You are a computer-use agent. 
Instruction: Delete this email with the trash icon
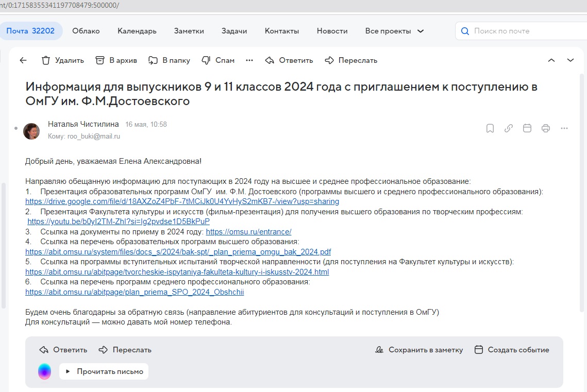click(62, 60)
